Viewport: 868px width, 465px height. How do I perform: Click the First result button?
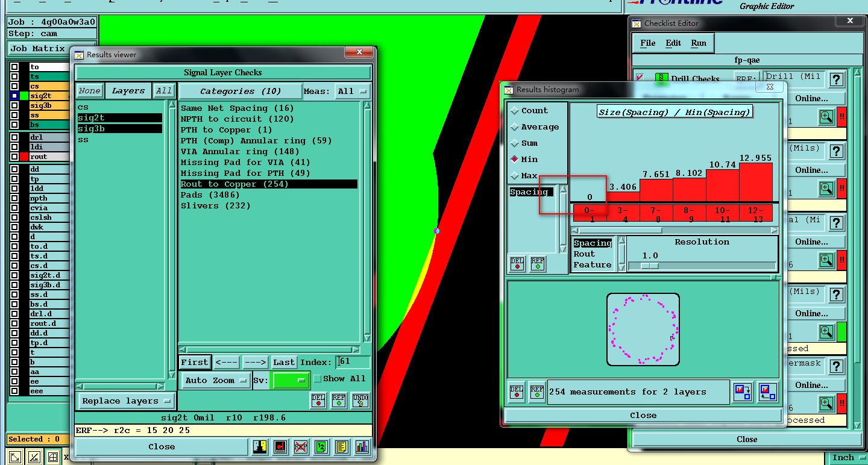[195, 362]
